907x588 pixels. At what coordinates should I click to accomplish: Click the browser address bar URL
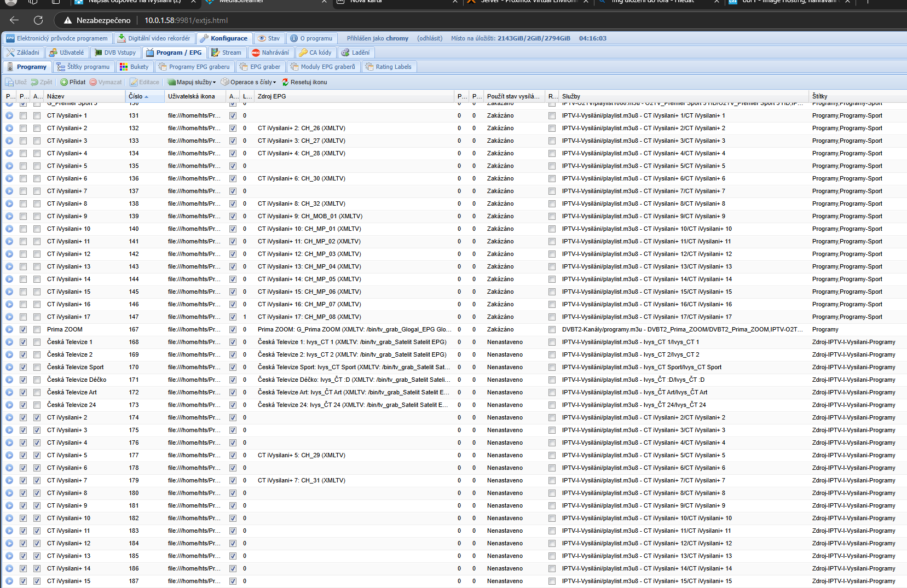pyautogui.click(x=186, y=20)
